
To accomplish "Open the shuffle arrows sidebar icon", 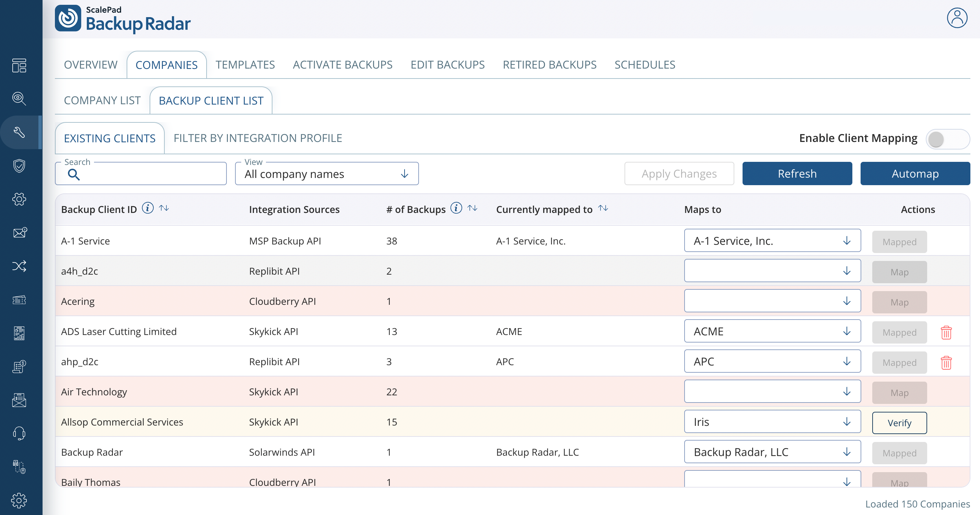I will coord(19,266).
